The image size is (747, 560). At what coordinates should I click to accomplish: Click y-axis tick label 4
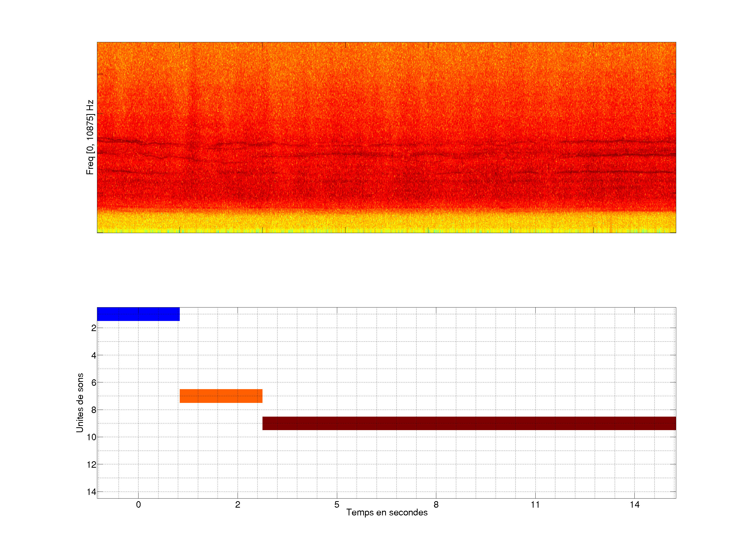coord(94,355)
